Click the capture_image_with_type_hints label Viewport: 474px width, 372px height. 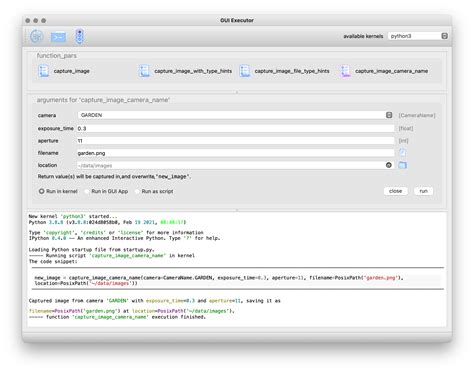193,71
